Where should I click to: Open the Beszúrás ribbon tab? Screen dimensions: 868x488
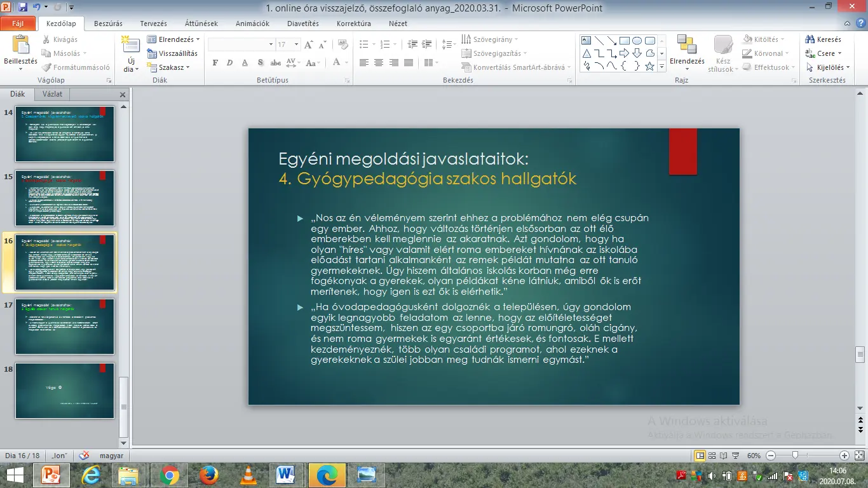click(108, 24)
